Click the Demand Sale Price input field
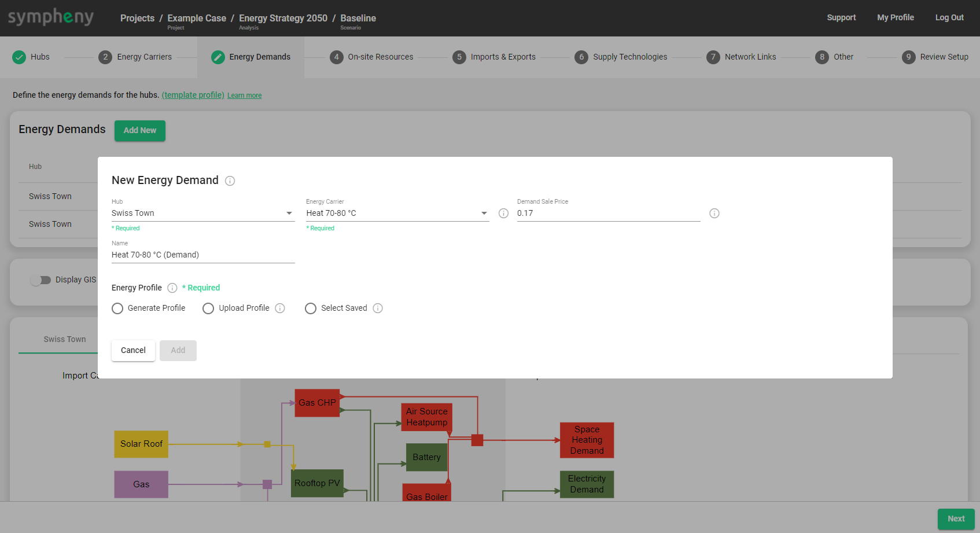This screenshot has width=980, height=533. pyautogui.click(x=607, y=214)
